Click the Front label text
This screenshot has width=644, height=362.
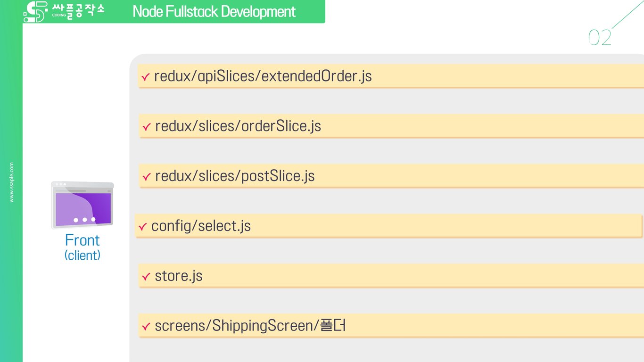[83, 240]
